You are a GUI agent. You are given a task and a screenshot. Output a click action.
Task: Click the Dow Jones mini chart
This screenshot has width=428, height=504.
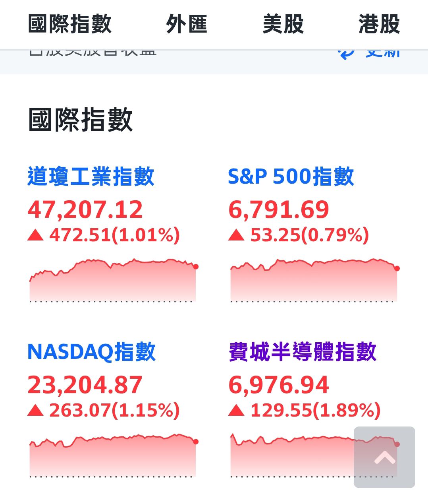pos(113,280)
